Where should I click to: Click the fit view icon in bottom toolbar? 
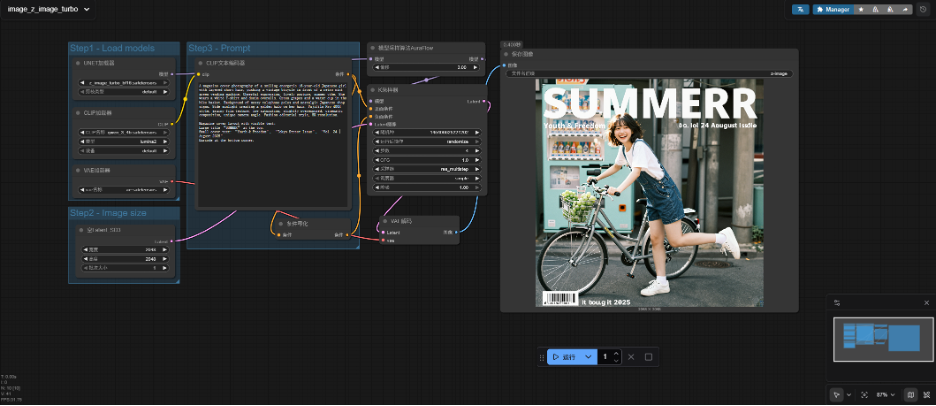pyautogui.click(x=864, y=395)
